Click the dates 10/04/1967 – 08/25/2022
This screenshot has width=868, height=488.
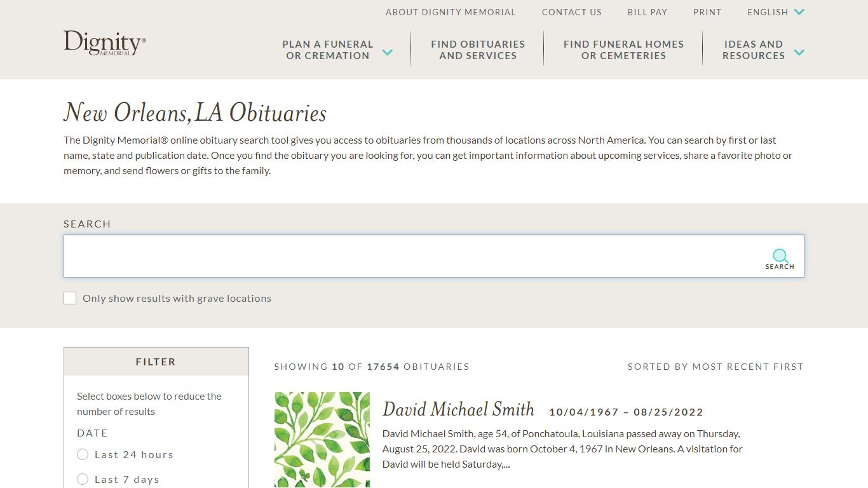click(626, 412)
